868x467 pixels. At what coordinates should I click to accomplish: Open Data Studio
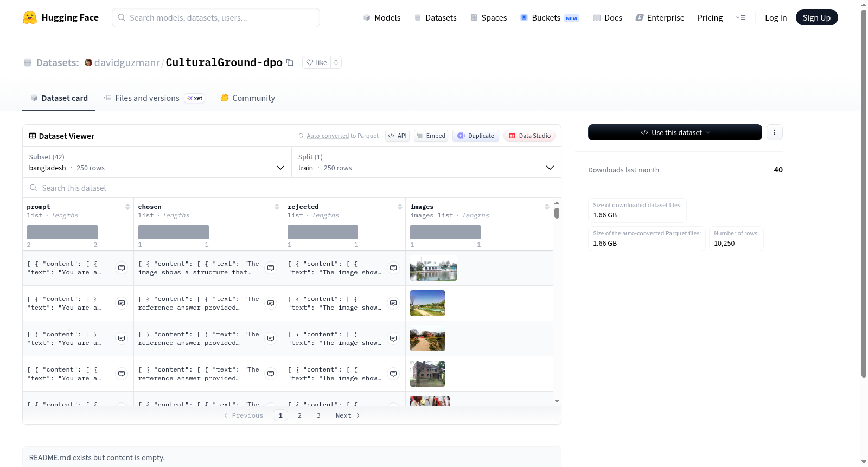(x=529, y=136)
